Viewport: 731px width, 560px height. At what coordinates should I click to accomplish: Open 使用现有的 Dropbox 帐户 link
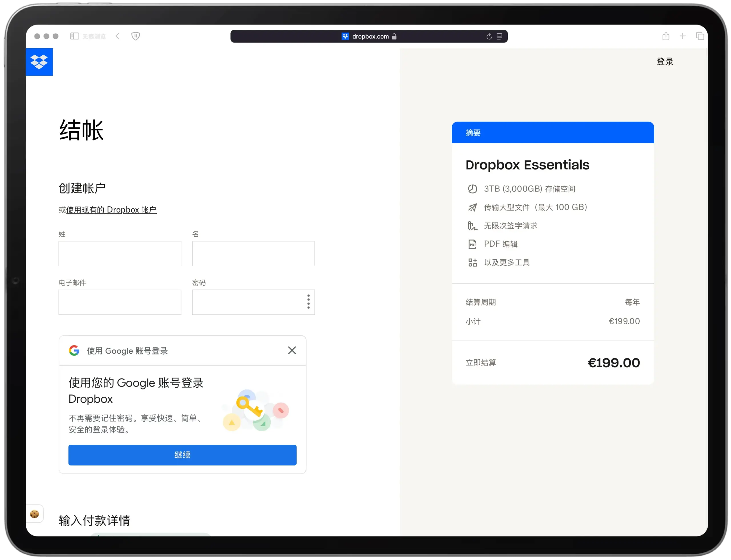(111, 210)
